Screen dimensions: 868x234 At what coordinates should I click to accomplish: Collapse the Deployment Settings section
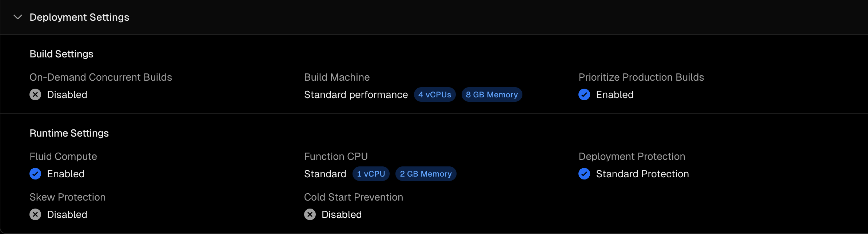(x=17, y=17)
